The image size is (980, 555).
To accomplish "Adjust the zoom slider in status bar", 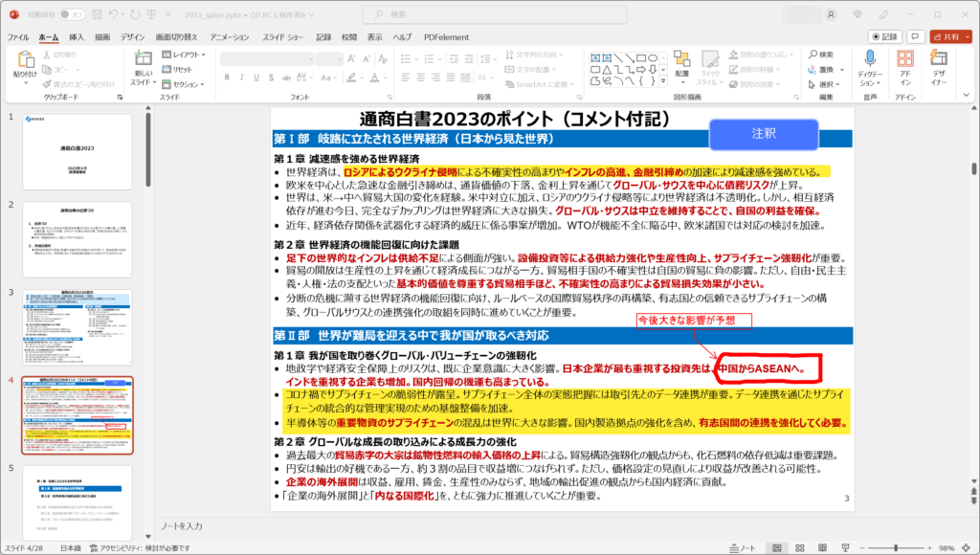I will pos(895,548).
